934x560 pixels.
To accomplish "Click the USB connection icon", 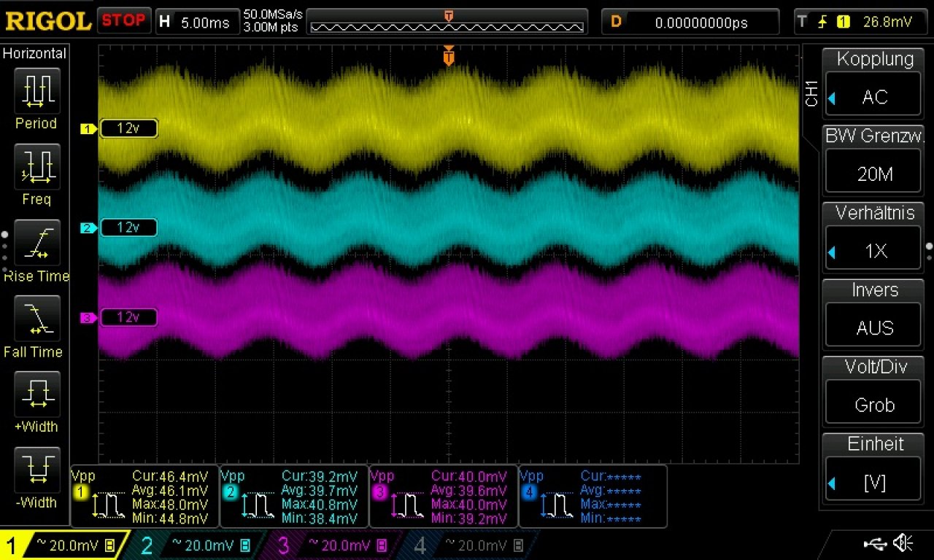I will (x=876, y=543).
